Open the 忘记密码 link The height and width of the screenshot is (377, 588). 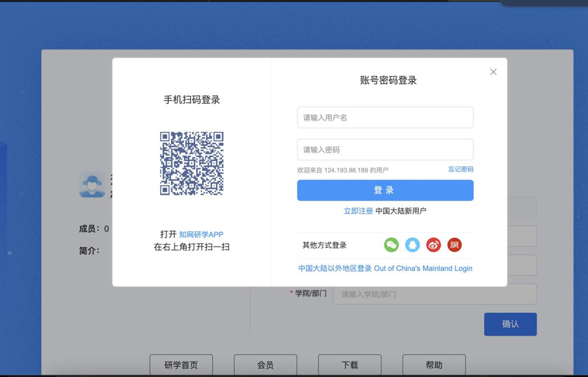click(x=460, y=169)
